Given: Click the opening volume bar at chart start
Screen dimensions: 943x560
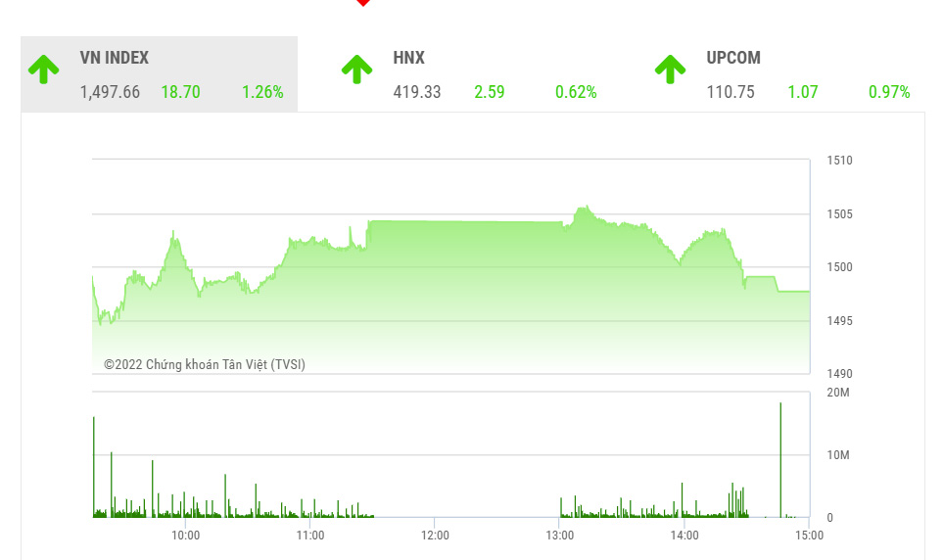Looking at the screenshot, I should [x=94, y=467].
